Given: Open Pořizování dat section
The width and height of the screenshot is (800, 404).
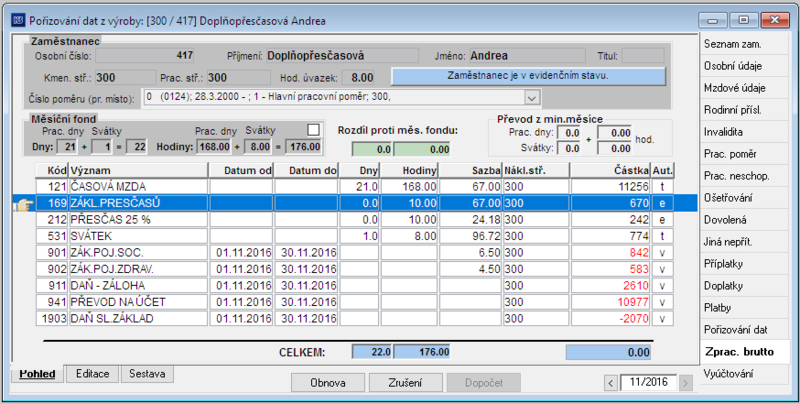Looking at the screenshot, I should pyautogui.click(x=744, y=330).
